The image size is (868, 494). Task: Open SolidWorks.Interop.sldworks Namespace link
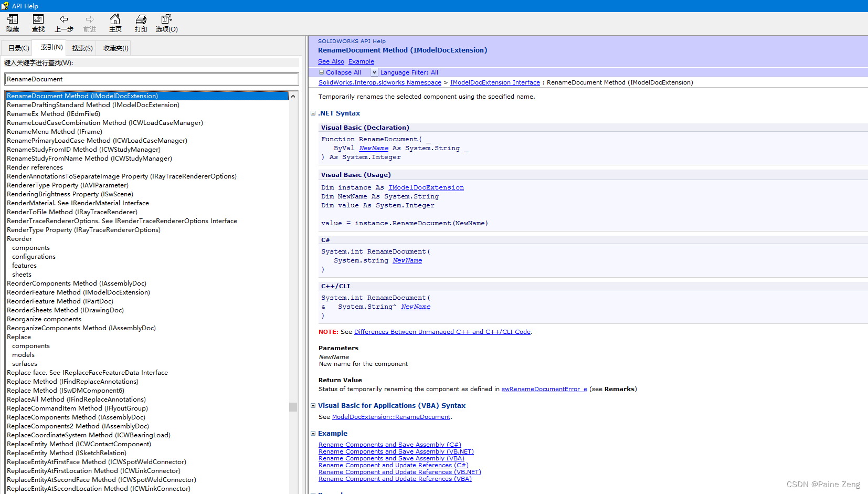coord(380,82)
